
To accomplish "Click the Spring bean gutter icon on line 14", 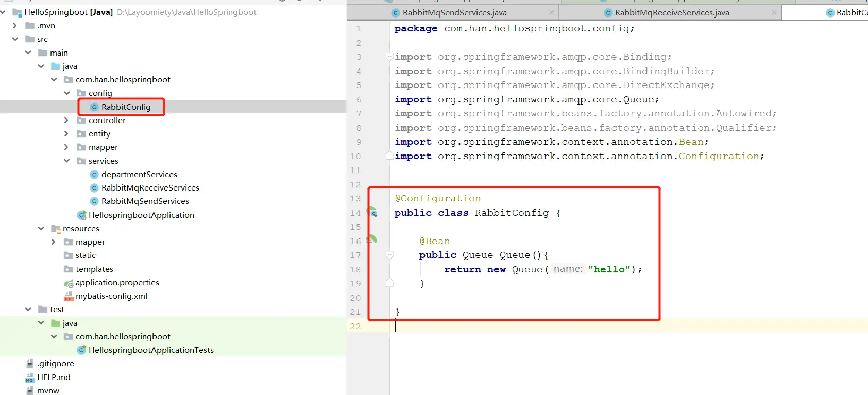I will tap(372, 212).
